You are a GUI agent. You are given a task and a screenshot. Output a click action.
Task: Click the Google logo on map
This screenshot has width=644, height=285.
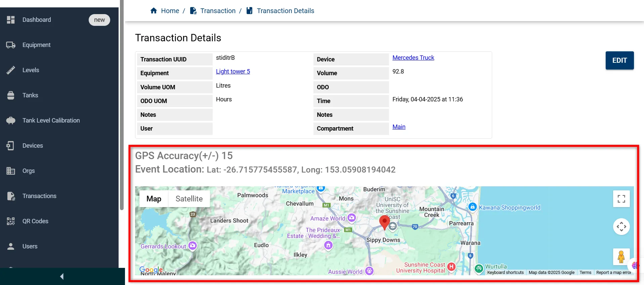pos(151,270)
